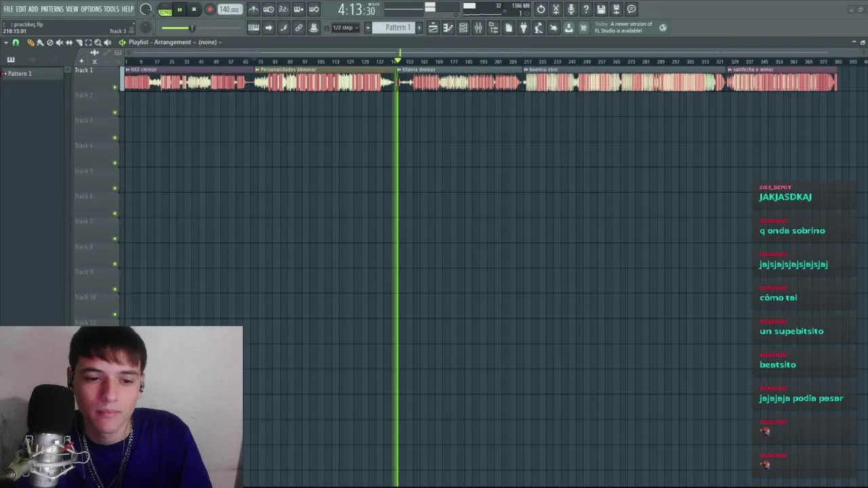This screenshot has width=868, height=488.
Task: Open the playlist options menu arrow
Action: pos(6,43)
